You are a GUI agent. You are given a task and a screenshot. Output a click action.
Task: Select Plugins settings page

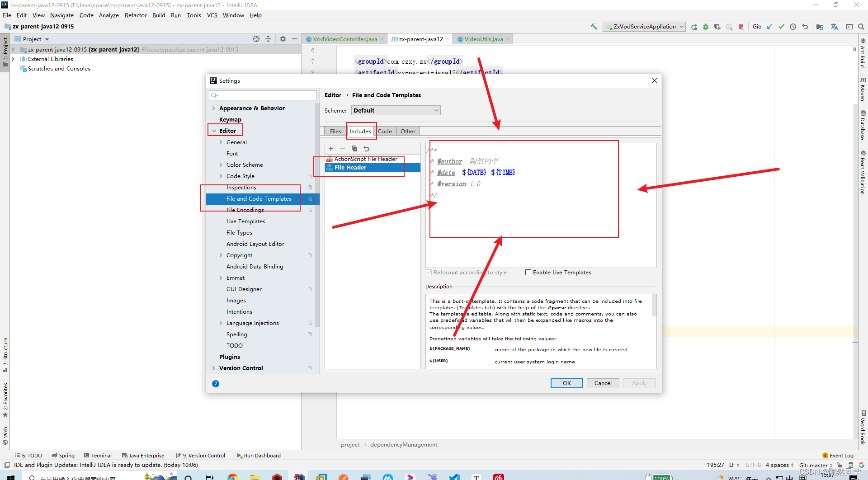pos(230,357)
